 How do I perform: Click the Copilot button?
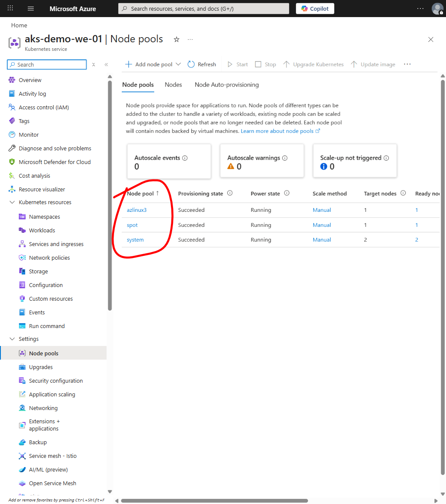tap(315, 9)
